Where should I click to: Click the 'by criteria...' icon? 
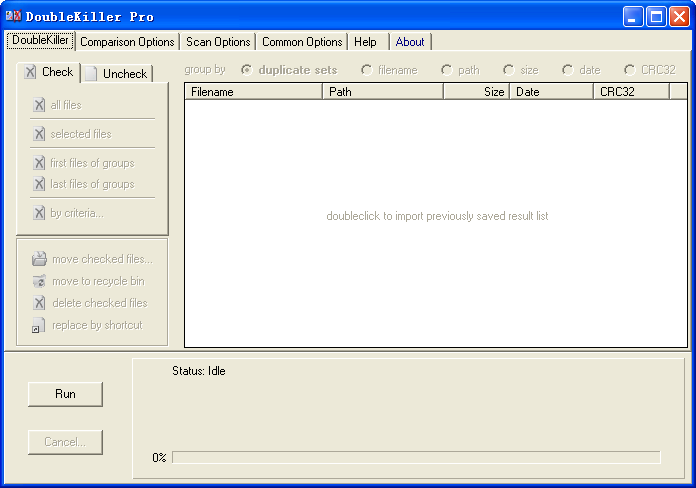(x=39, y=213)
